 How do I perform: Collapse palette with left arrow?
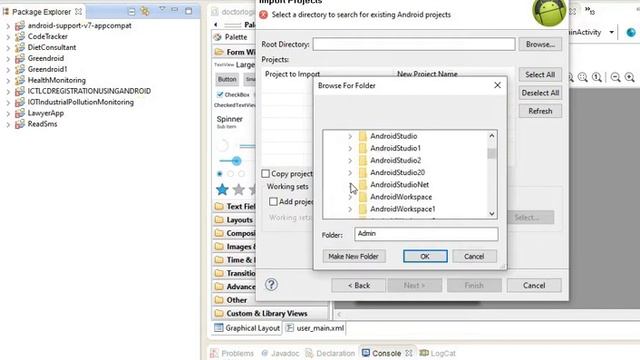tap(216, 25)
